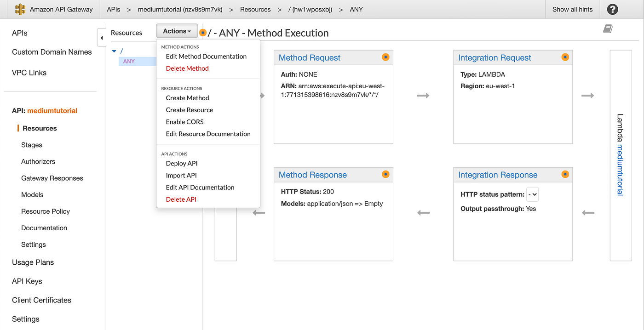
Task: Select the root slash resource
Action: (x=121, y=51)
